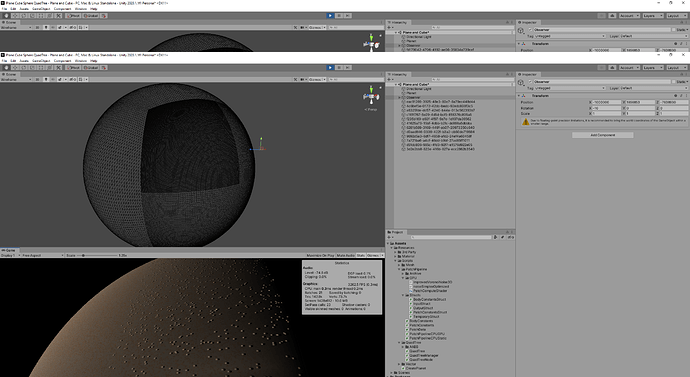
Task: Open the Layers dropdown in front window
Action: coord(653,68)
